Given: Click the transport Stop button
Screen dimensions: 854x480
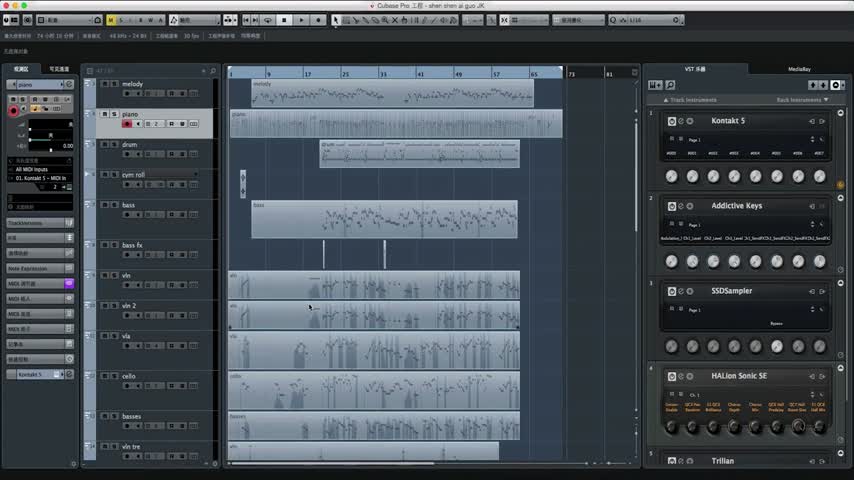Looking at the screenshot, I should pyautogui.click(x=285, y=20).
